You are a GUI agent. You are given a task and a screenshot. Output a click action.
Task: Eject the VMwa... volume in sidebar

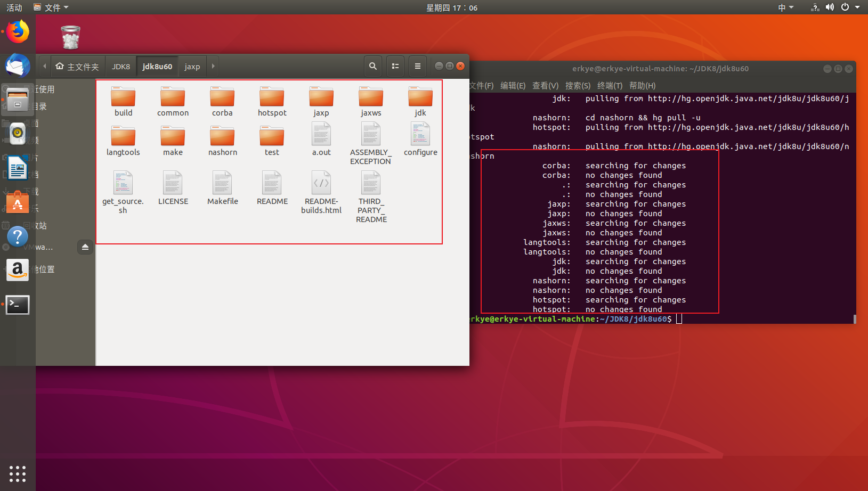click(85, 247)
